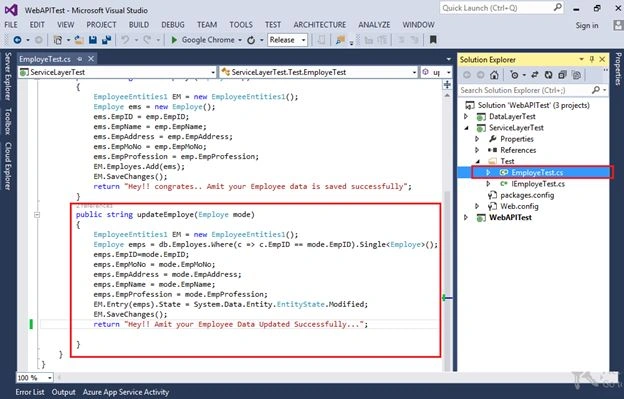Expand the DataLayerTest project node

click(x=466, y=116)
